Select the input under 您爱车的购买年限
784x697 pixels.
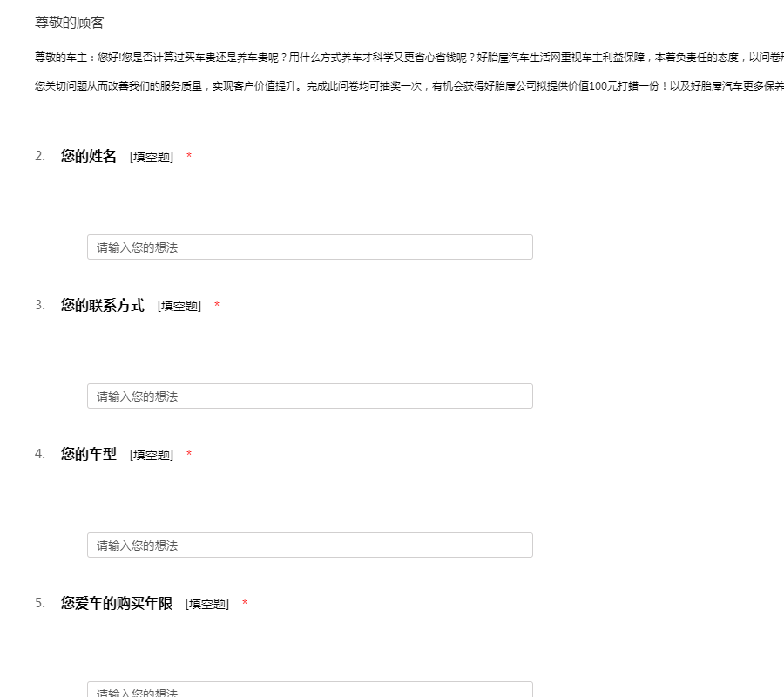[309, 690]
